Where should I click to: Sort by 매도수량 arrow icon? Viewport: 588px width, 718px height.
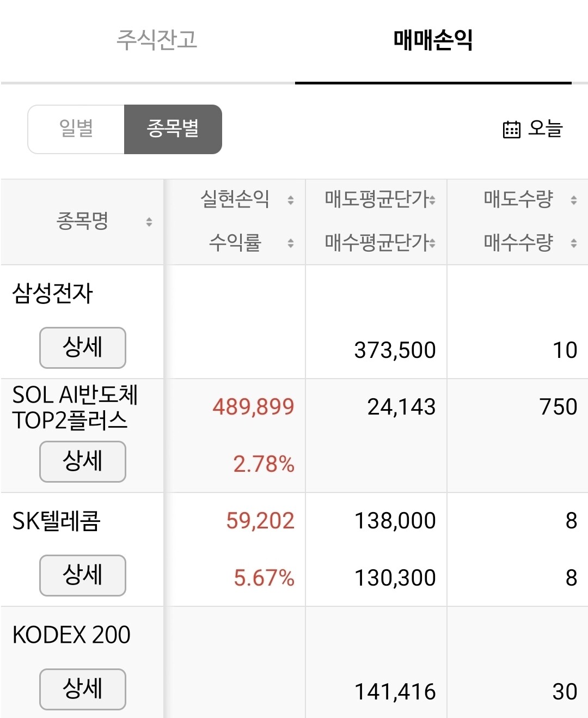tap(574, 200)
